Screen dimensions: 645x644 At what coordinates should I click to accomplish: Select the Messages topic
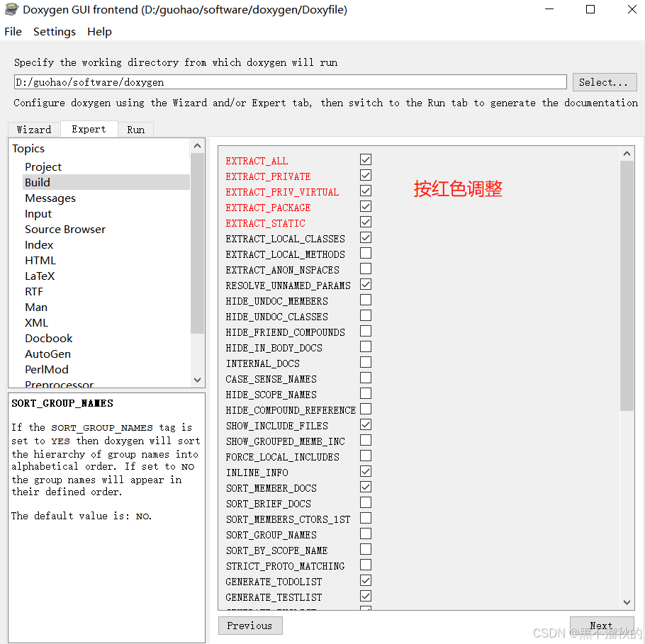[x=50, y=198]
